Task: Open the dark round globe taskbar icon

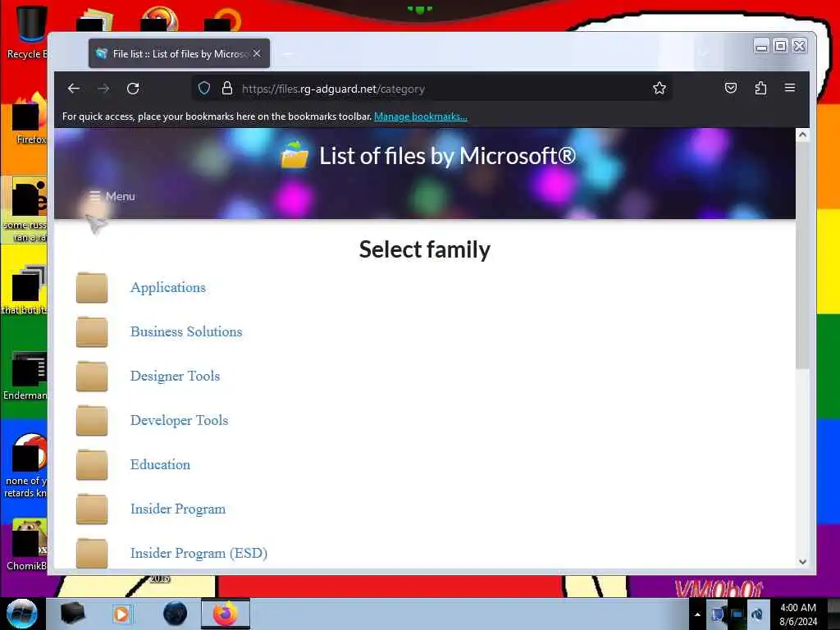Action: 176,614
